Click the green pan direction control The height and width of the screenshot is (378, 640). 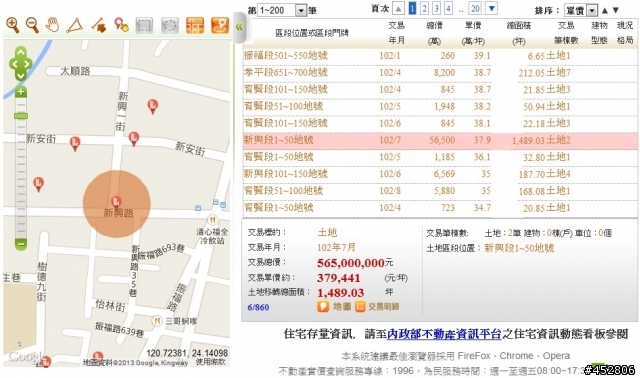(21, 64)
